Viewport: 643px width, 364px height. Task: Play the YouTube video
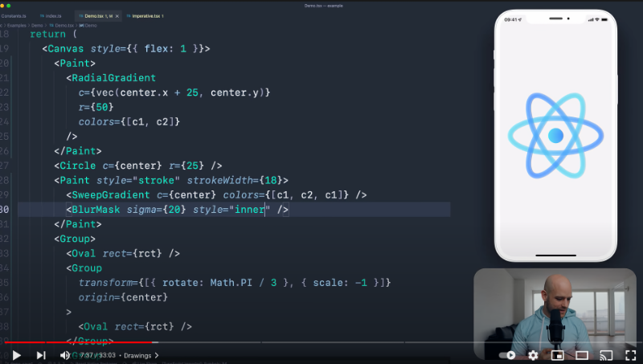point(16,355)
